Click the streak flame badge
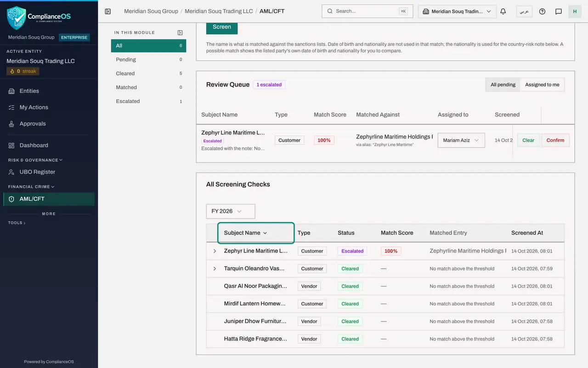Screen dimensions: 588x368 click(23, 71)
